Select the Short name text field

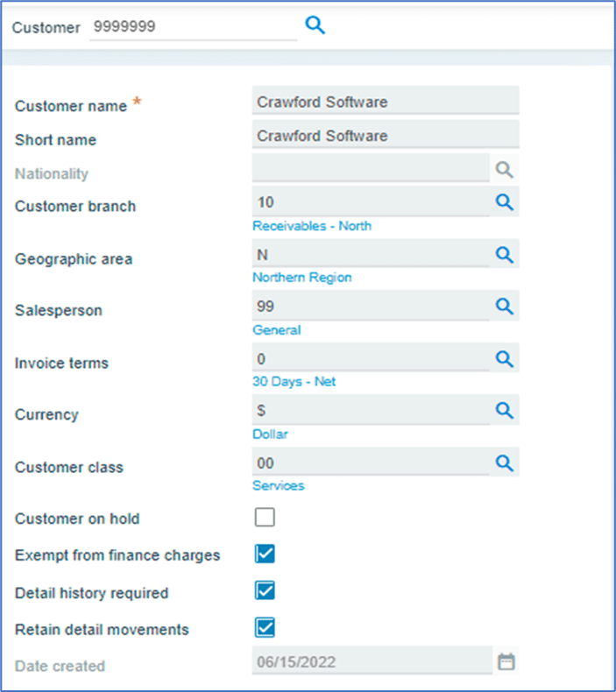[385, 136]
